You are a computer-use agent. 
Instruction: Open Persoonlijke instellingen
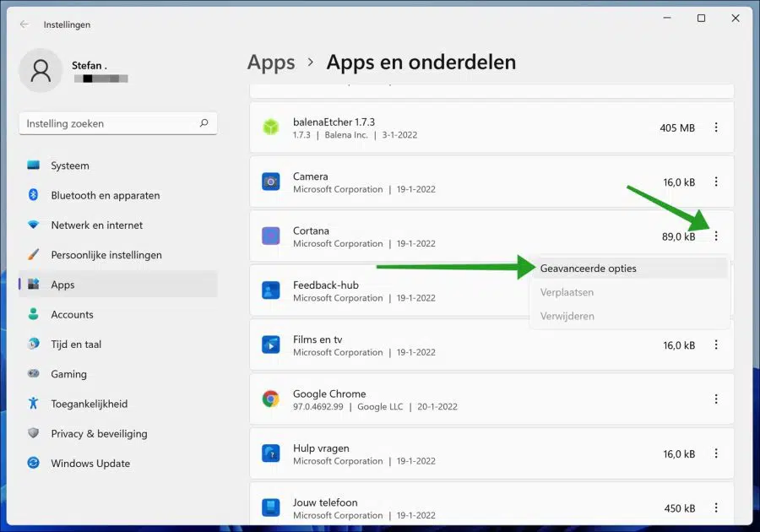118,254
